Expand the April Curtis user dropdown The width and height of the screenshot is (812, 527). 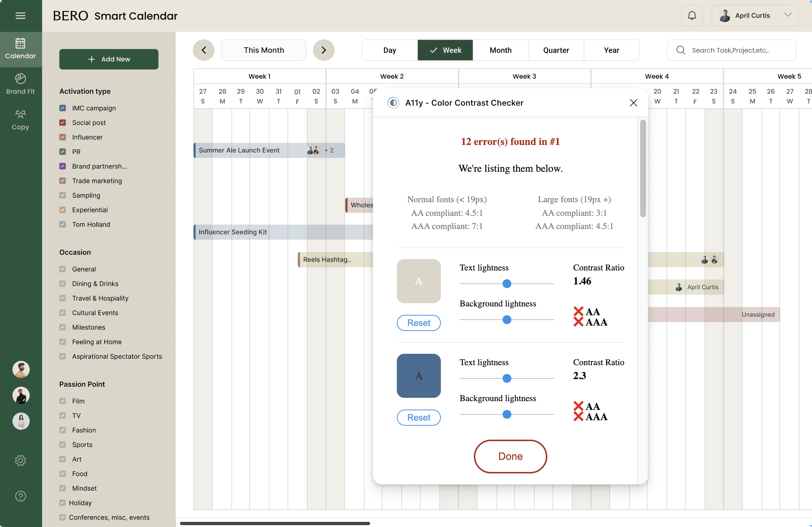tap(788, 15)
